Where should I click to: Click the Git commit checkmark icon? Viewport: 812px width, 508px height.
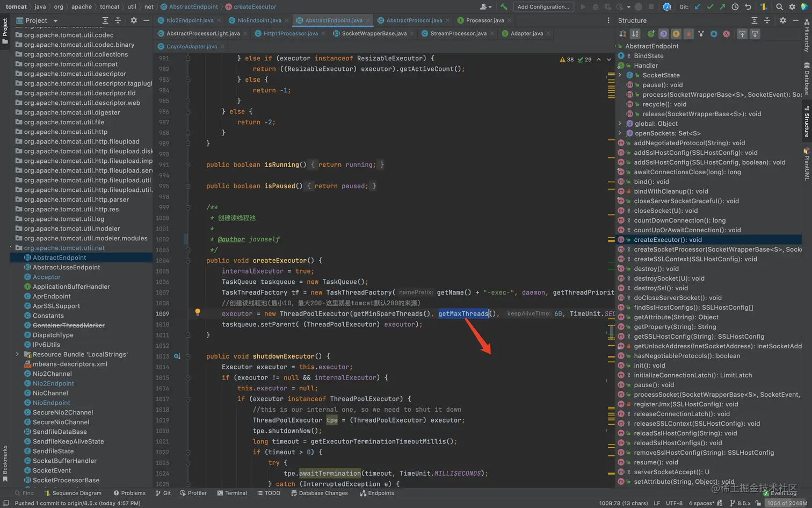(x=710, y=7)
